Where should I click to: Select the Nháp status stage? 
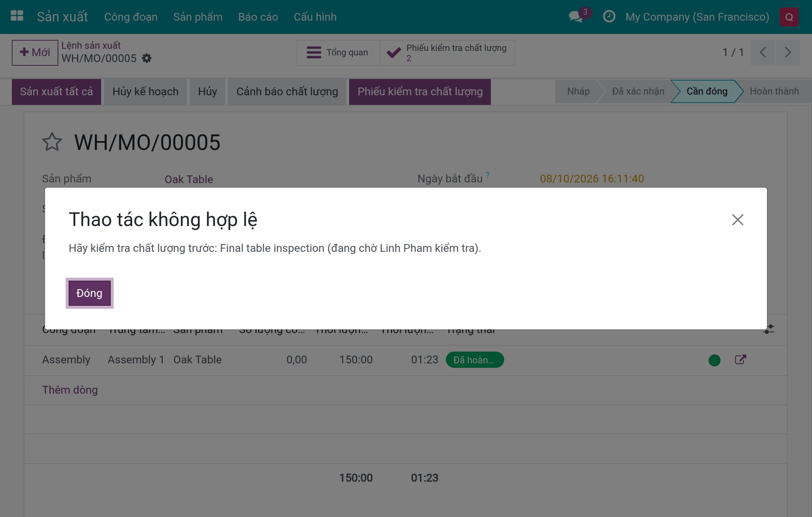tap(578, 91)
